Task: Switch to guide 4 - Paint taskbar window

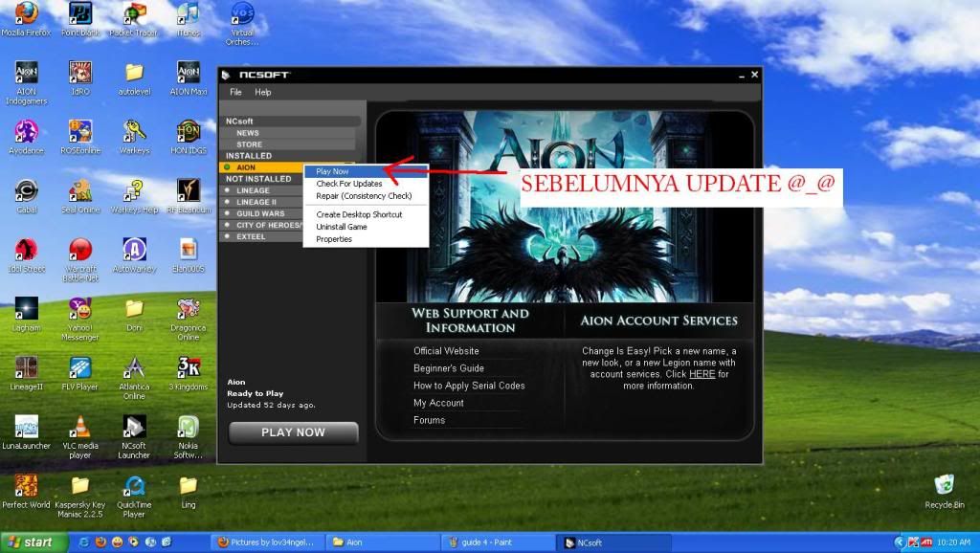Action: (x=497, y=542)
